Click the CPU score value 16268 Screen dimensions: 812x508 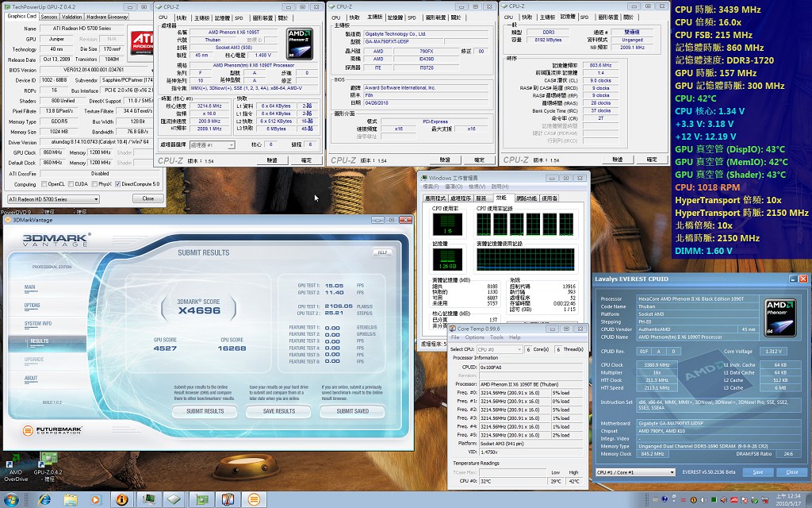click(232, 348)
